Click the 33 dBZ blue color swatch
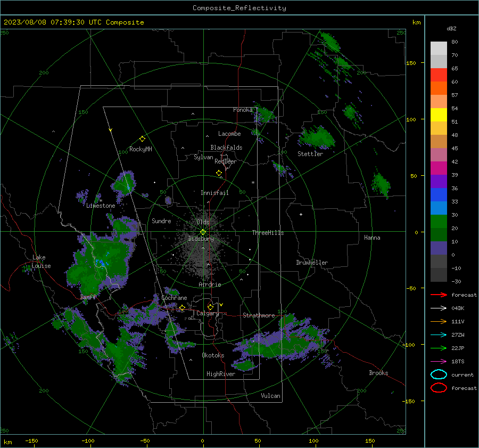Viewport: 479px width, 448px height. (x=439, y=208)
